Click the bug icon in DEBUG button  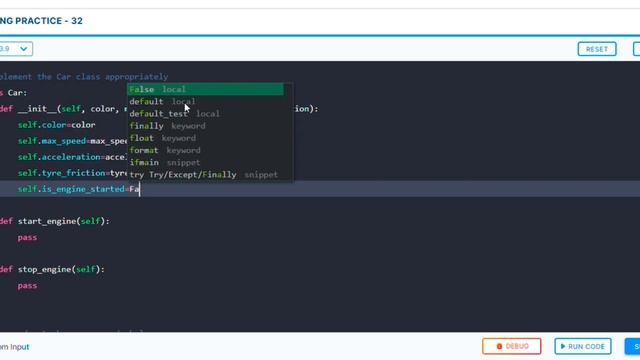click(x=499, y=346)
